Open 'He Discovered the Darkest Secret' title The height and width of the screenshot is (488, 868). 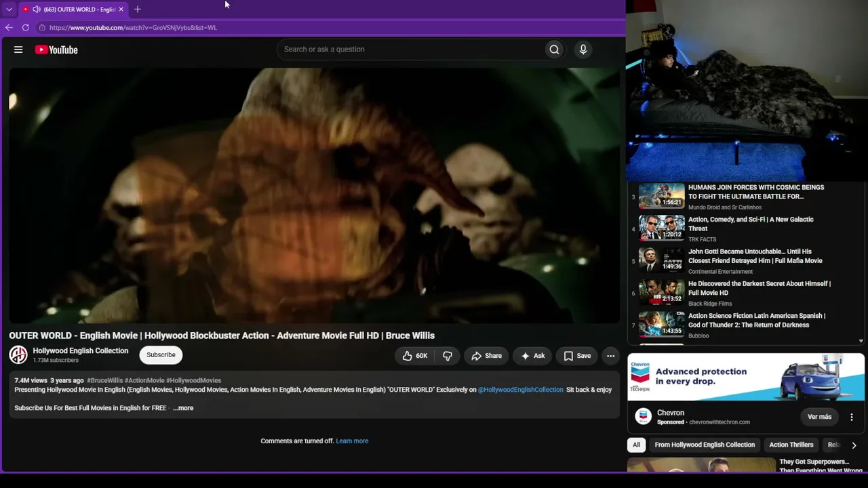(x=759, y=288)
